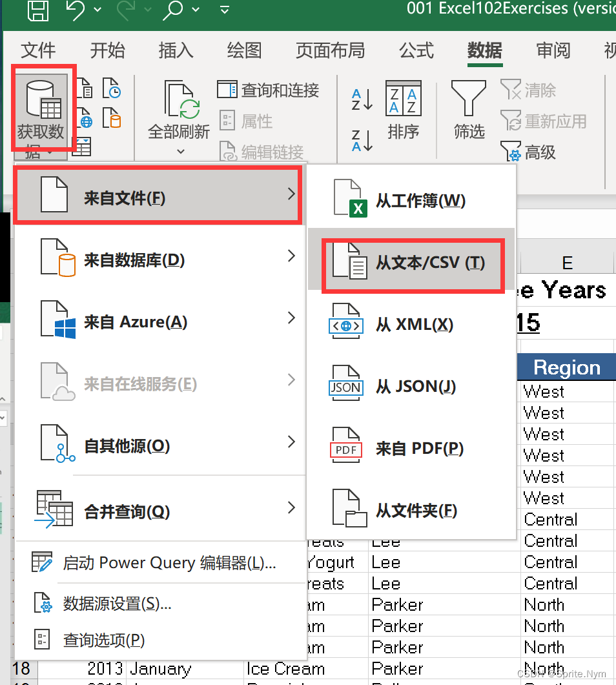The image size is (616, 685).
Task: Click the Existing Connections cylinder document icon
Action: 112,118
